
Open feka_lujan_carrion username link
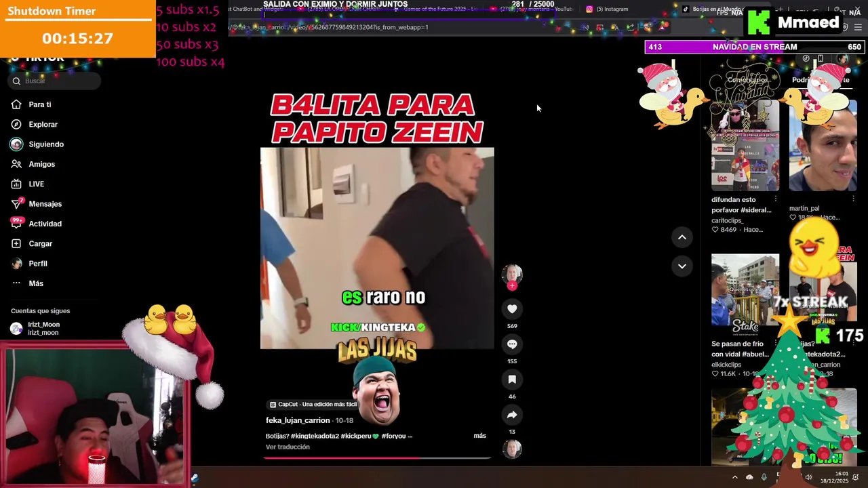[x=298, y=420]
